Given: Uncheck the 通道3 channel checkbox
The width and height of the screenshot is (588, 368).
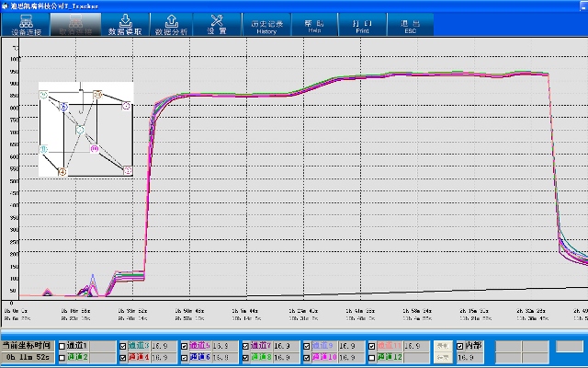Looking at the screenshot, I should click(123, 346).
